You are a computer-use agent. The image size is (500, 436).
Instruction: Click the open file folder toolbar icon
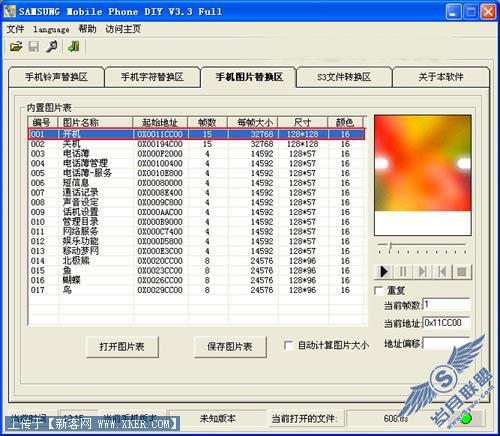coord(16,46)
